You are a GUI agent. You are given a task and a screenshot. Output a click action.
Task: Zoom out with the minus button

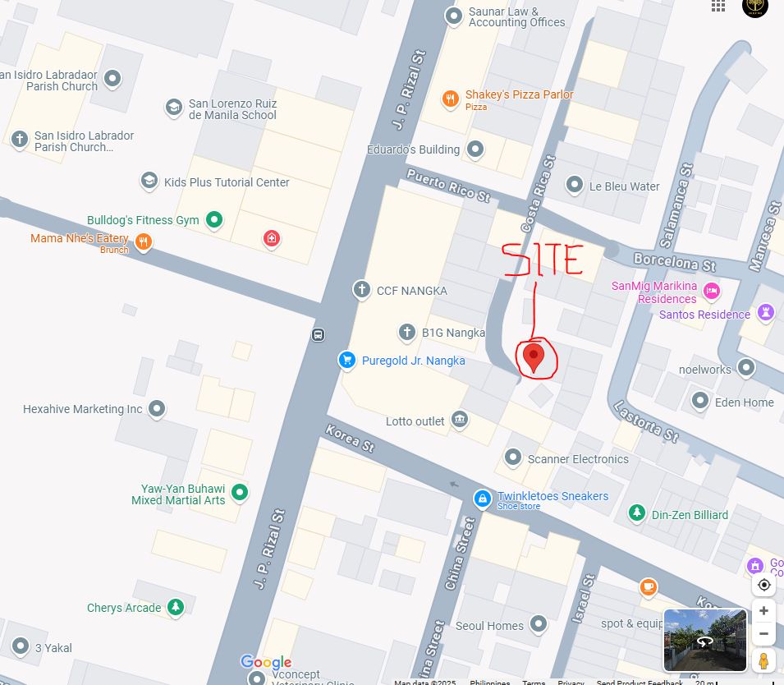tap(764, 633)
